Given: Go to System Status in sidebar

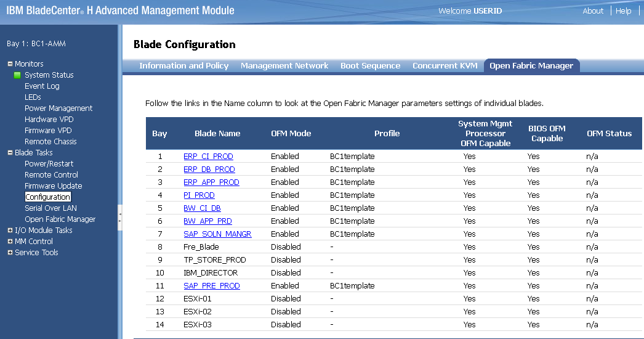Looking at the screenshot, I should (x=49, y=75).
